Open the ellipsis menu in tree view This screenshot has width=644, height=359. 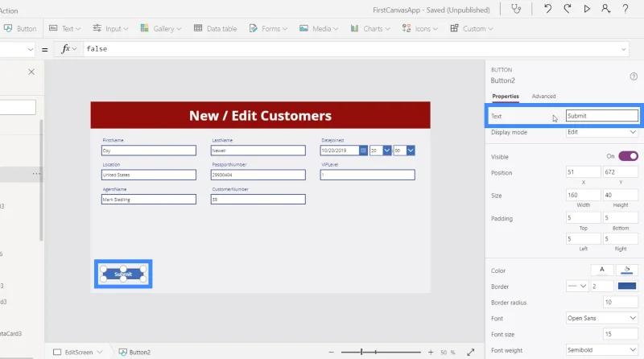tap(36, 174)
